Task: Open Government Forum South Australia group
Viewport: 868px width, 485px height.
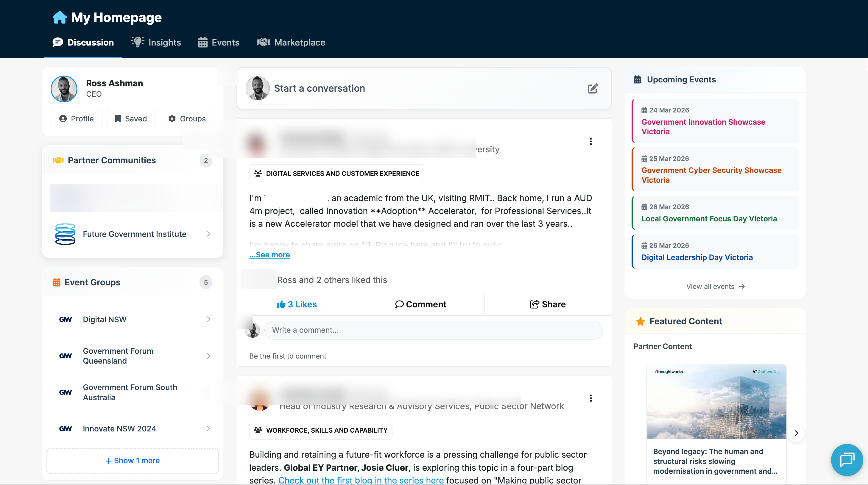Action: click(x=133, y=392)
